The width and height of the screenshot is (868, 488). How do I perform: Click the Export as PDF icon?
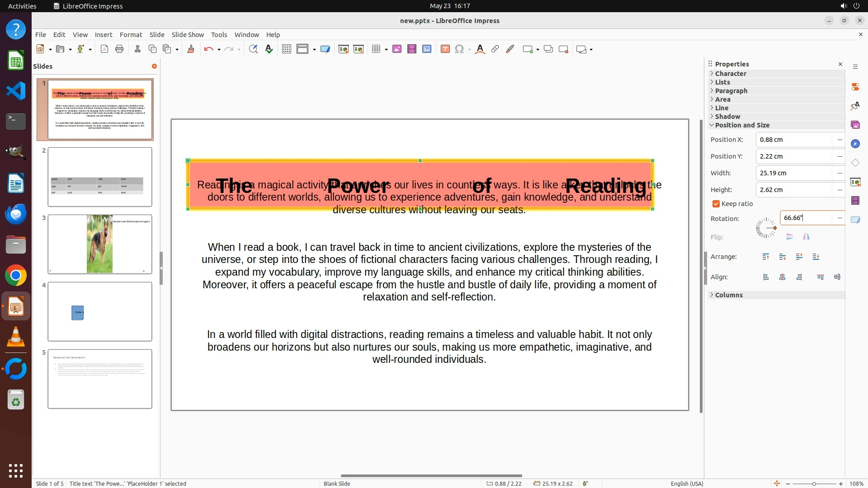pos(104,49)
